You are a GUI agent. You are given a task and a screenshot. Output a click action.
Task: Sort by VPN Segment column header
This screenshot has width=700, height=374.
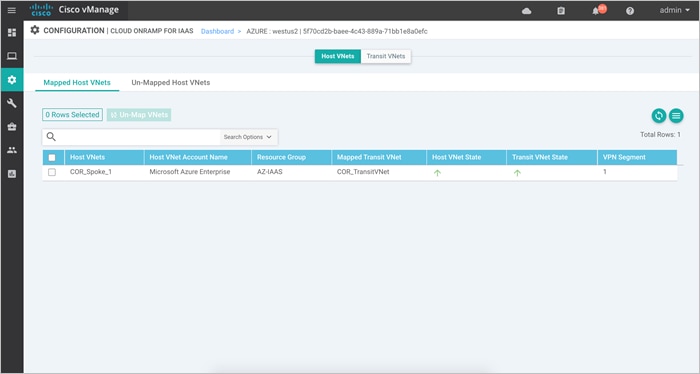(638, 158)
